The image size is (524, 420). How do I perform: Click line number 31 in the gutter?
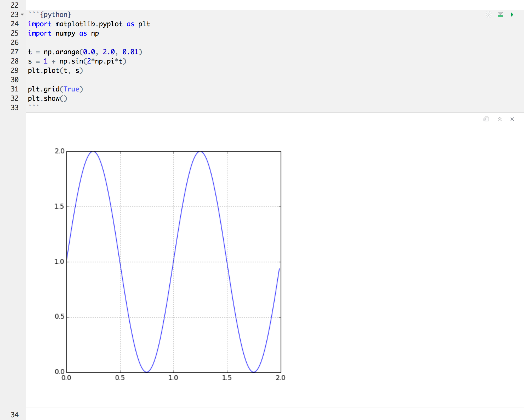(15, 89)
